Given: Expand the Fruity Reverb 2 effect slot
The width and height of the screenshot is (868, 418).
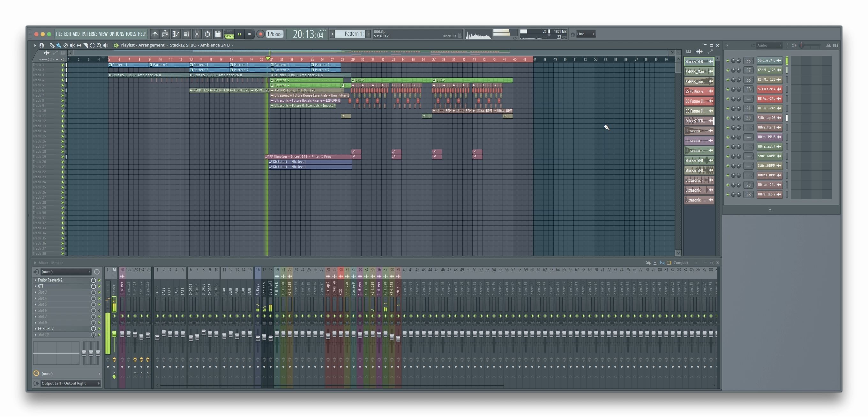Looking at the screenshot, I should point(35,280).
